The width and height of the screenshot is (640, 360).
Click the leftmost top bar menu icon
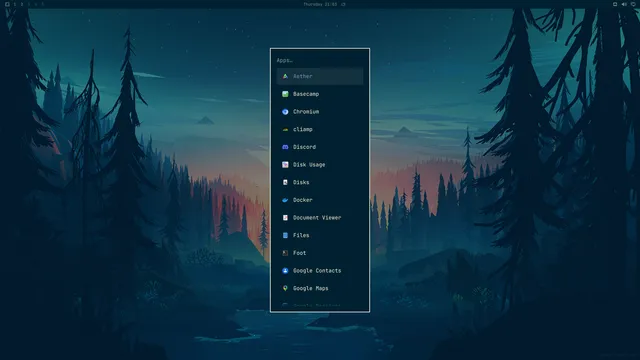pos(7,4)
